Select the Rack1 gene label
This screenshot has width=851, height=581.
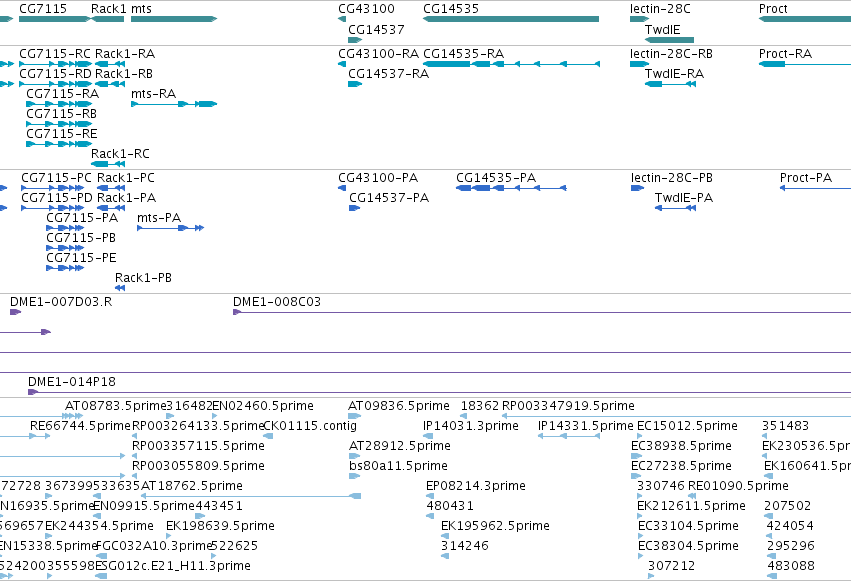pos(109,9)
